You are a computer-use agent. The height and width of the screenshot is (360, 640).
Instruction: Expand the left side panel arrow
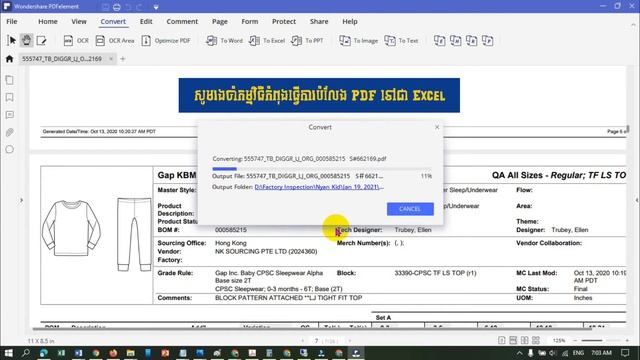(x=22, y=200)
